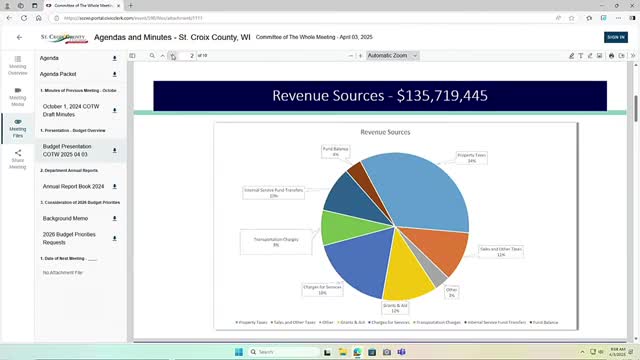Open the Agenda Packet document
Image resolution: width=640 pixels, height=360 pixels.
(58, 74)
